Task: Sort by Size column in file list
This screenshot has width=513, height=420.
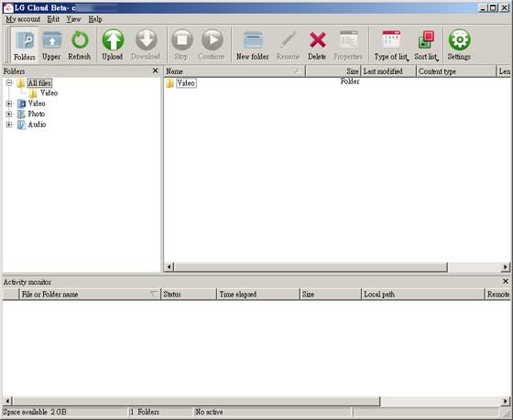Action: click(x=333, y=71)
